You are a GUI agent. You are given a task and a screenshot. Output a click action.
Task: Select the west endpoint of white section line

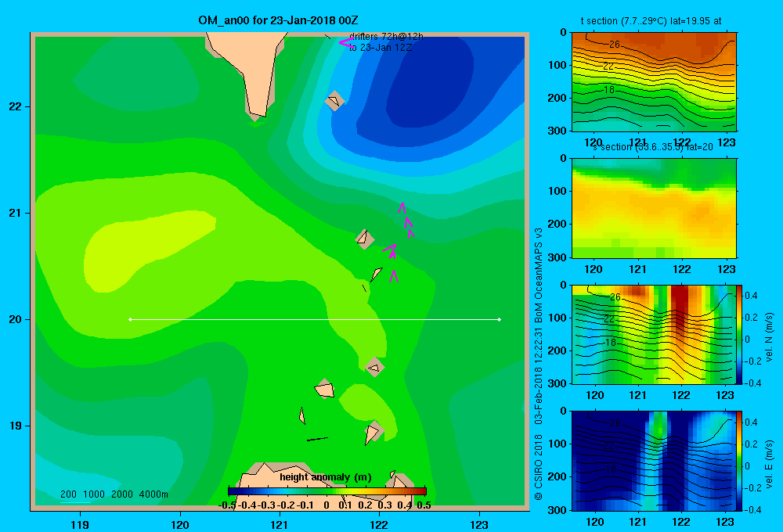pyautogui.click(x=130, y=319)
